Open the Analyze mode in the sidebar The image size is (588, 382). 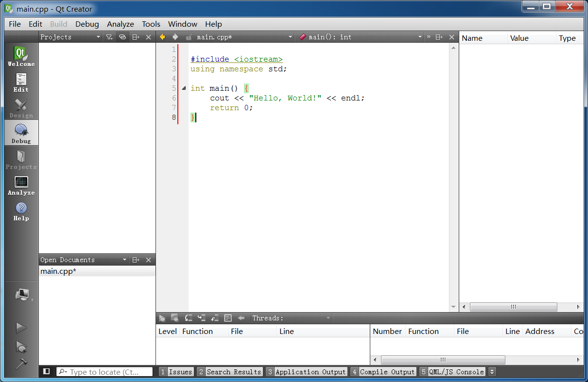(x=21, y=185)
